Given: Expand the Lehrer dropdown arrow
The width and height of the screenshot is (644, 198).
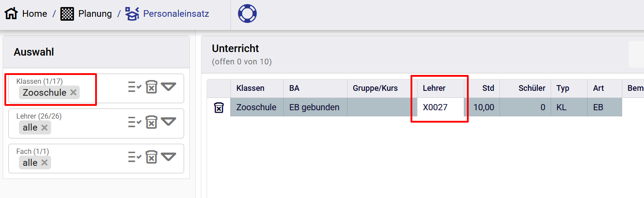Looking at the screenshot, I should pos(168,122).
